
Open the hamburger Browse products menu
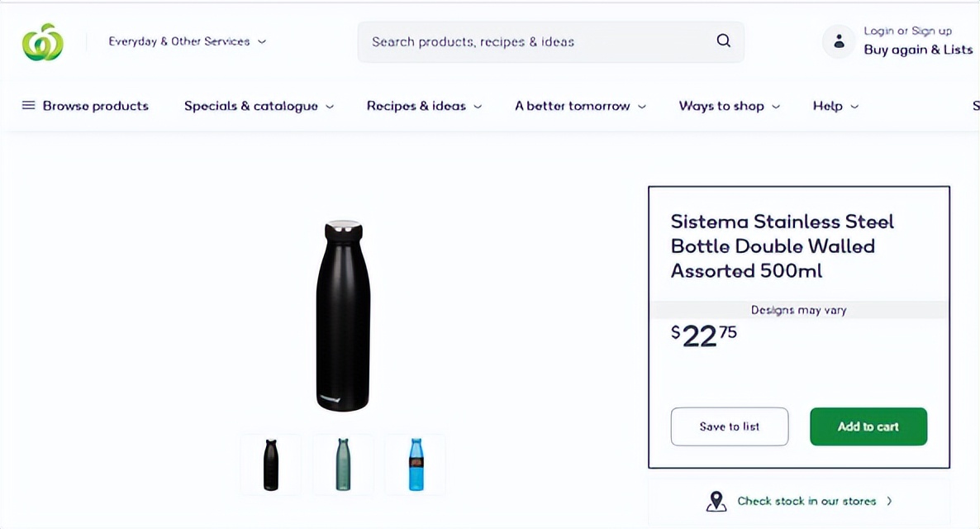(x=29, y=106)
